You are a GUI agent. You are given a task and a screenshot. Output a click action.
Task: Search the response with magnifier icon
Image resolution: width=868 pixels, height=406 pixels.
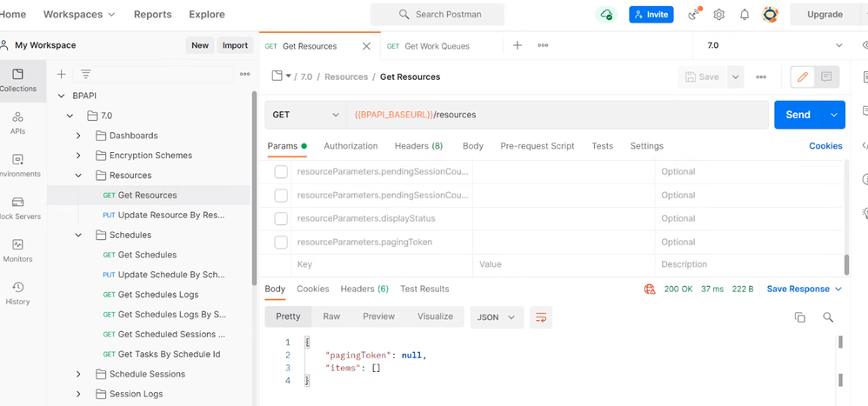coord(828,317)
